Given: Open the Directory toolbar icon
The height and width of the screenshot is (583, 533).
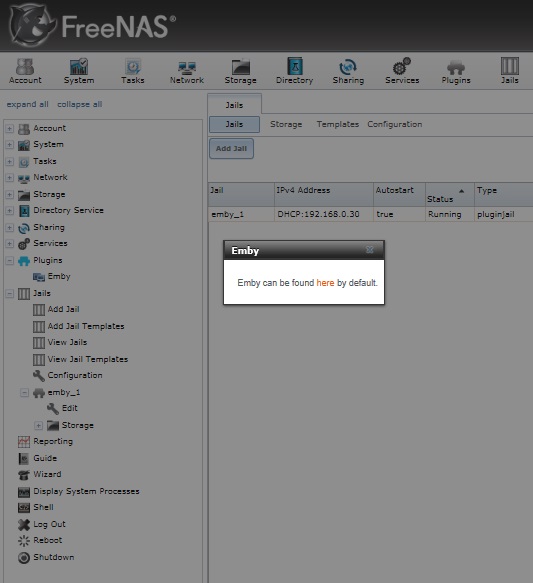Looking at the screenshot, I should click(294, 71).
